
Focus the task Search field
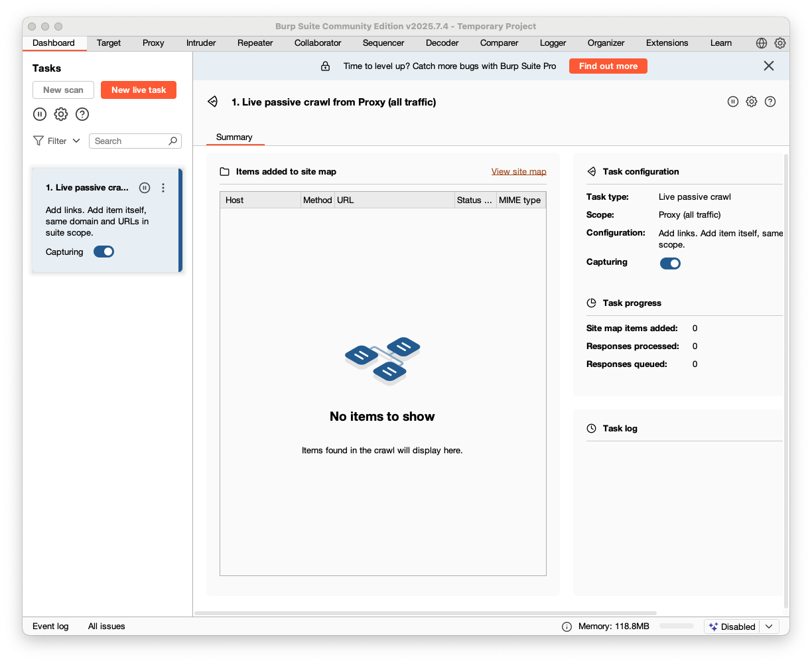pos(135,141)
